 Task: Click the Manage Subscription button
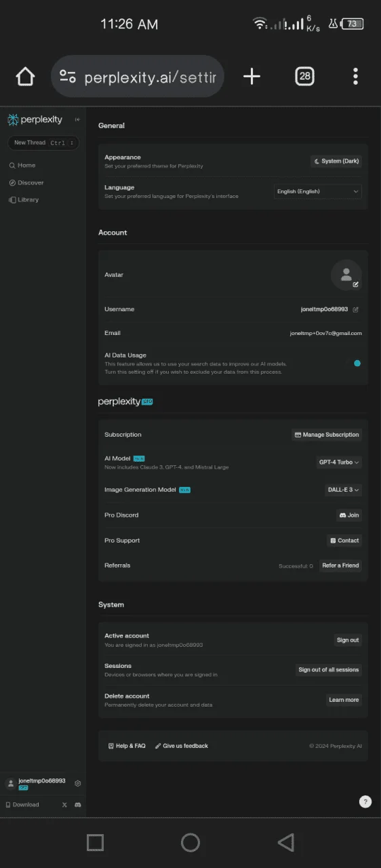point(327,435)
